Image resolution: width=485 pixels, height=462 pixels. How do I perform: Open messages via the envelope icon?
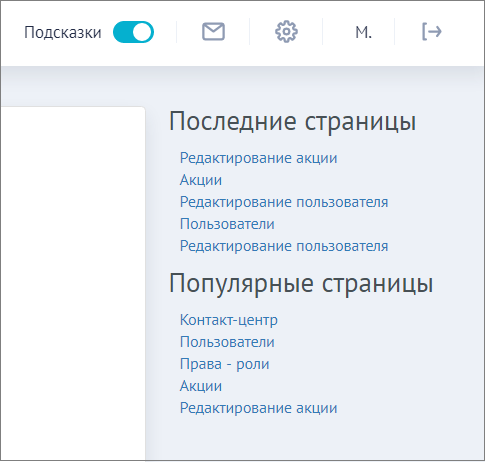(x=213, y=32)
